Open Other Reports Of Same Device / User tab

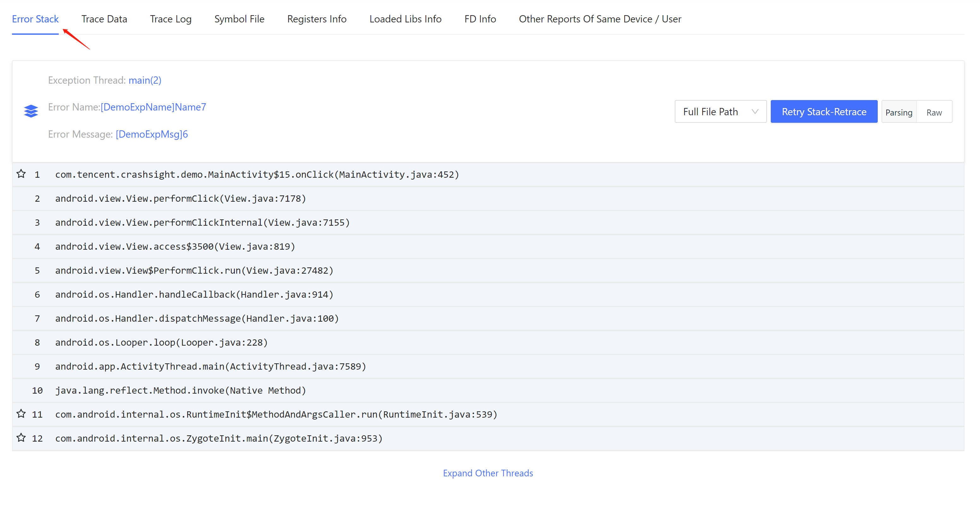pyautogui.click(x=600, y=19)
